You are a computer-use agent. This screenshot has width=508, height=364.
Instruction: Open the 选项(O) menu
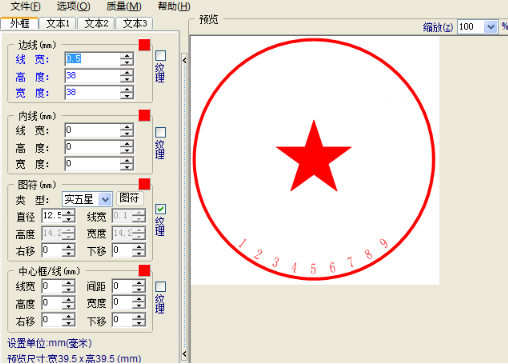73,6
